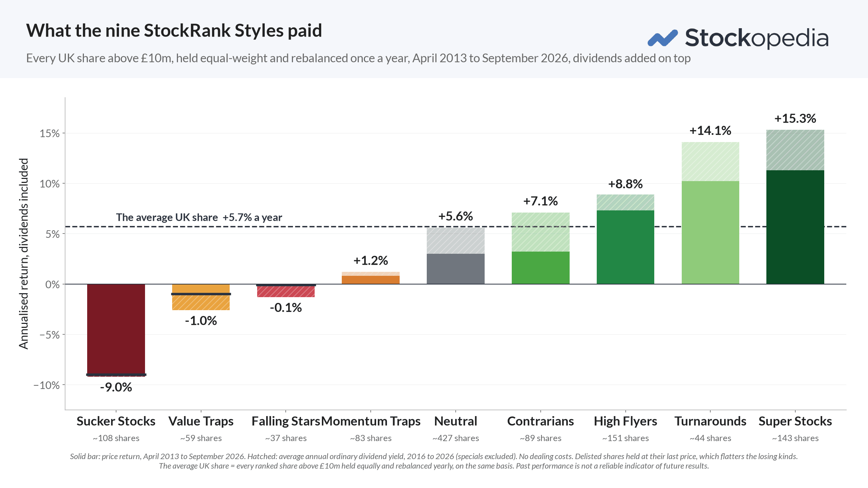Click the hatched grey Neutral dividend section
Screen dimensions: 868x488
(x=456, y=241)
